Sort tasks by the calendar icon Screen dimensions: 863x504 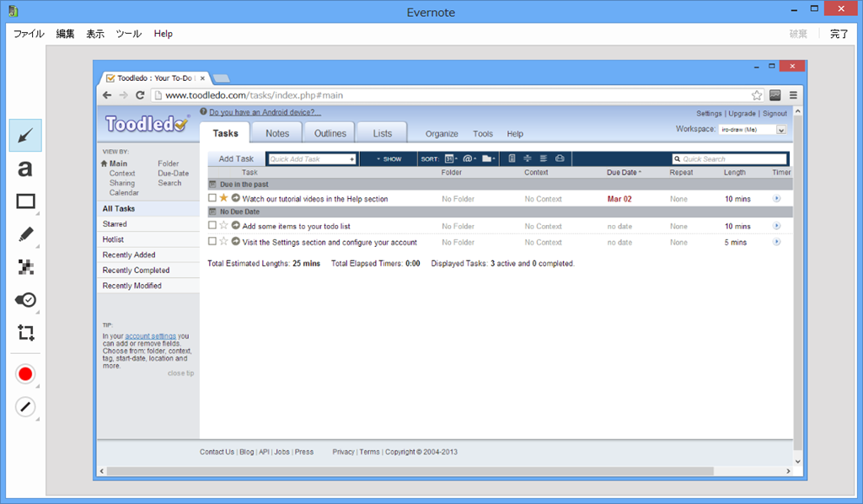click(x=450, y=158)
